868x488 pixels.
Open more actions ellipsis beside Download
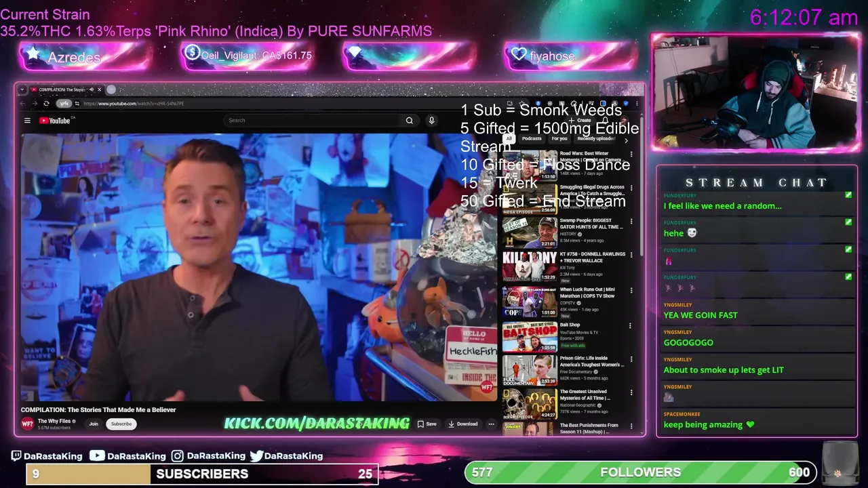coord(491,424)
